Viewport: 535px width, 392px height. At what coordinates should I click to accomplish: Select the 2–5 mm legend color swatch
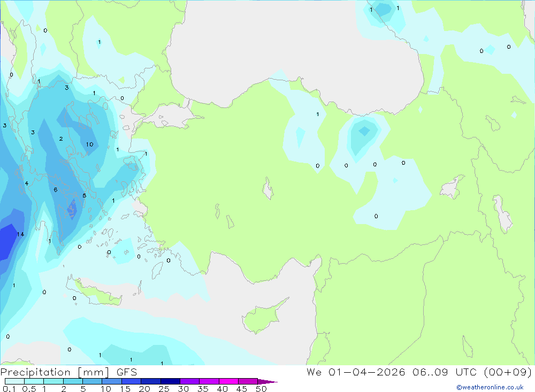coord(73,381)
